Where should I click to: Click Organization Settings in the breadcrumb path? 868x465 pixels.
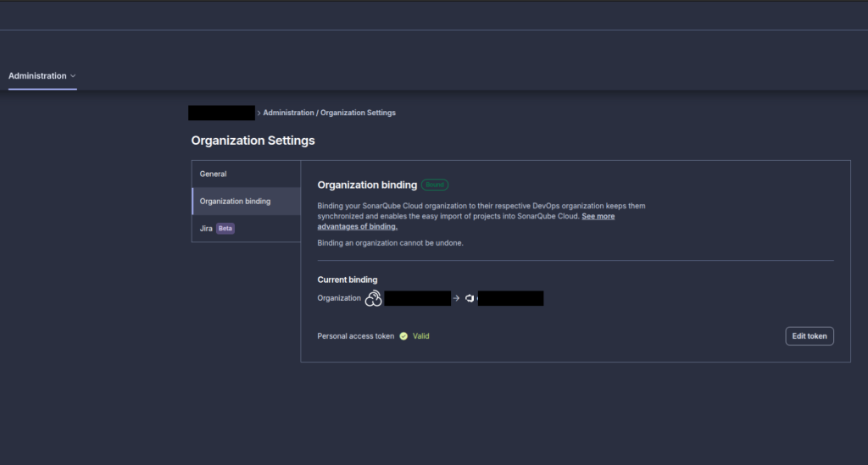358,113
